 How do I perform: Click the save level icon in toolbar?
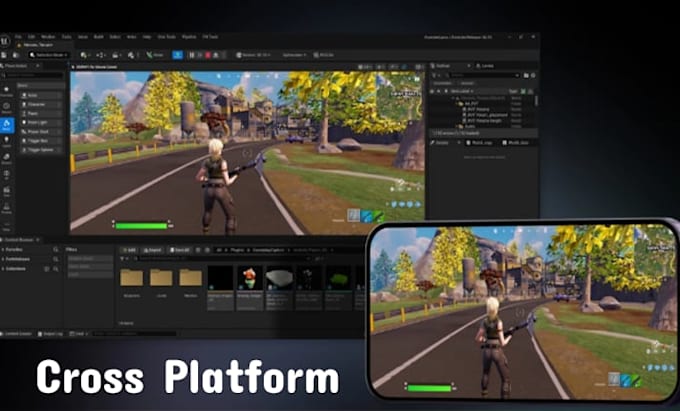point(4,55)
